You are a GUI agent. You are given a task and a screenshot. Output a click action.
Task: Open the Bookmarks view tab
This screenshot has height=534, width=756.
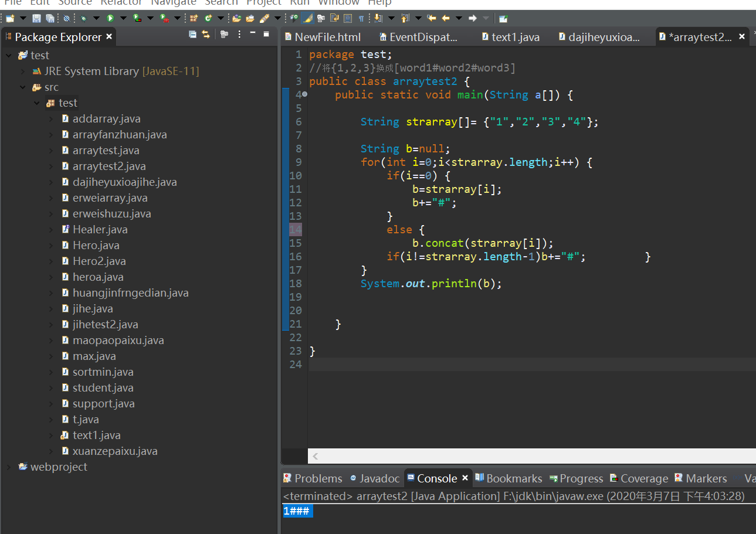coord(508,478)
